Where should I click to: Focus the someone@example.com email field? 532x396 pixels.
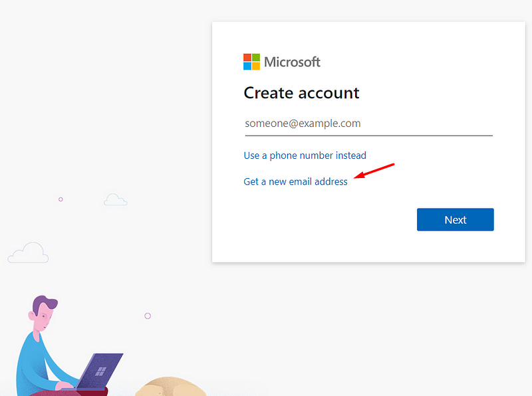[x=368, y=124]
